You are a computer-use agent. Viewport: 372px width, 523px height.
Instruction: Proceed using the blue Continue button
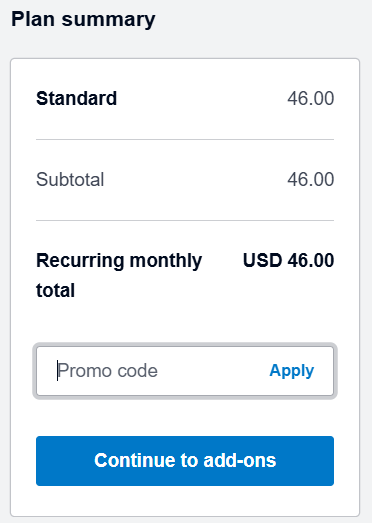coord(185,461)
